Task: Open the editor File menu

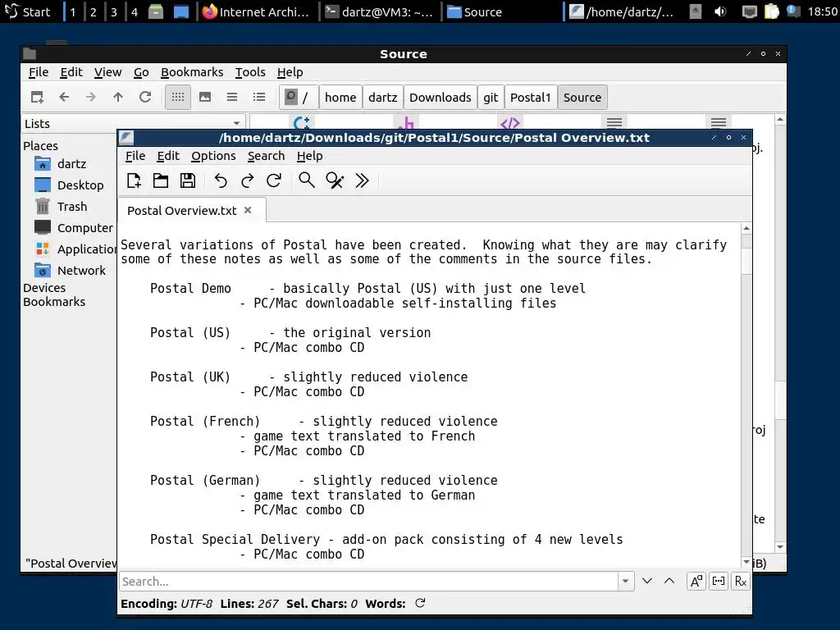Action: [135, 156]
